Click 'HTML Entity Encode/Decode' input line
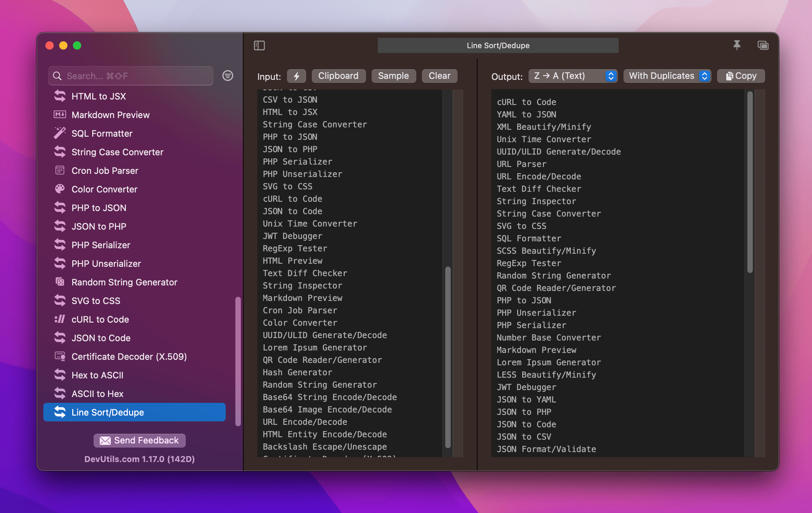Viewport: 812px width, 513px height. pyautogui.click(x=325, y=434)
